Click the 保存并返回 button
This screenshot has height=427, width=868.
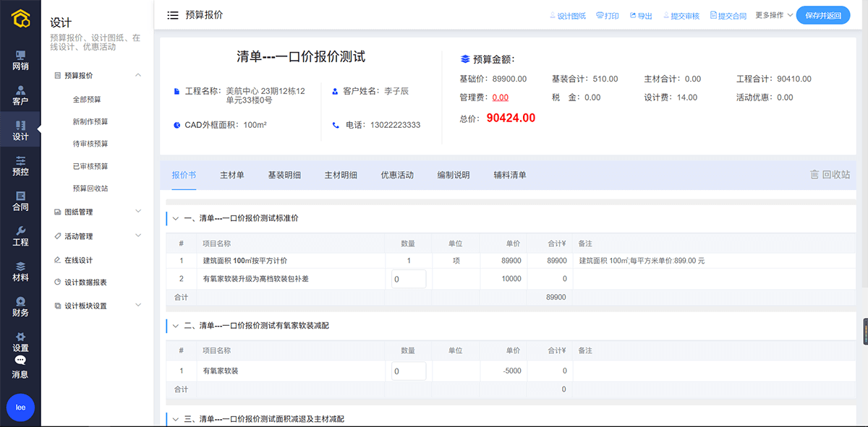(x=822, y=15)
